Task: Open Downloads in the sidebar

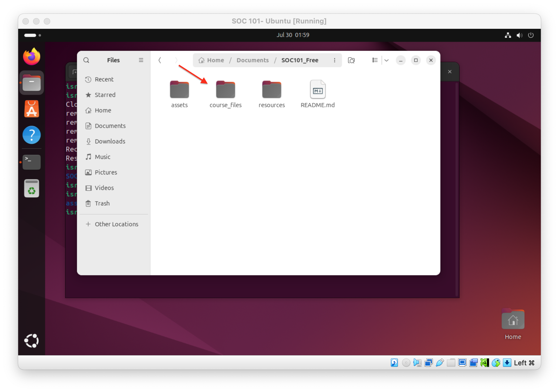Action: tap(114, 141)
